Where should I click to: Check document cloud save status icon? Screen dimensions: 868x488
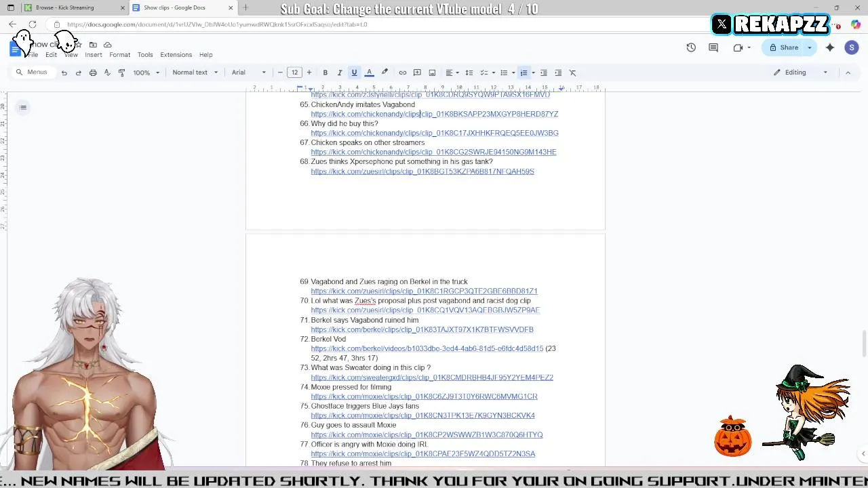(107, 45)
